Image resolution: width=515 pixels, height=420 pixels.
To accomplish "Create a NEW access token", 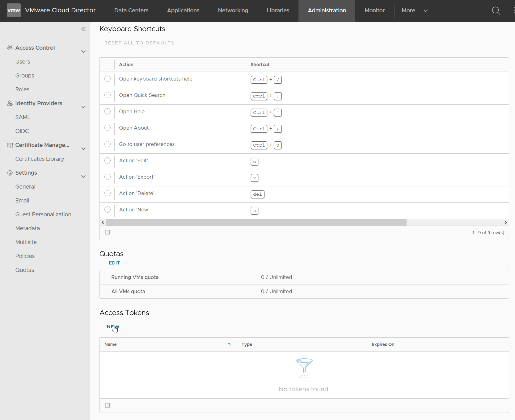I will [x=113, y=327].
